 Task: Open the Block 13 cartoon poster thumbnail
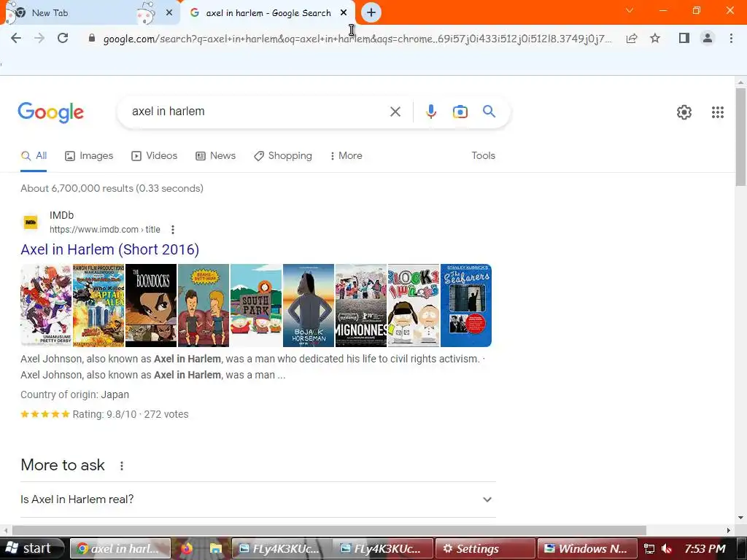click(414, 306)
